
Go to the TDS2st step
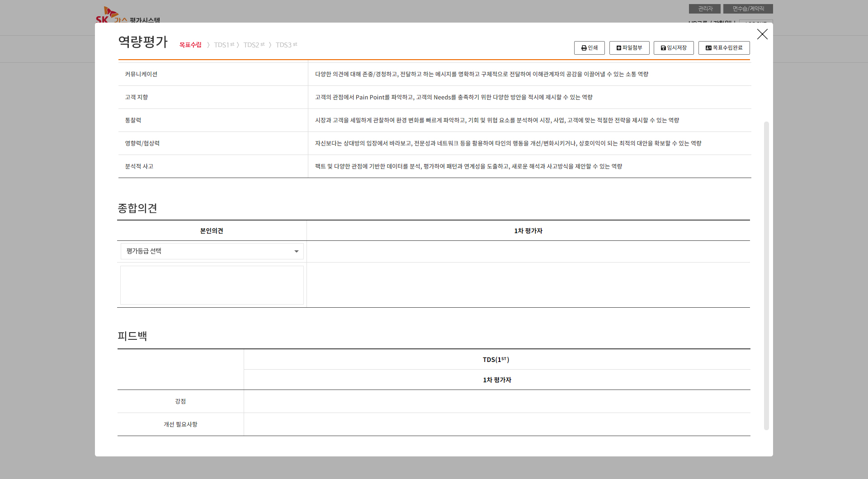(254, 45)
